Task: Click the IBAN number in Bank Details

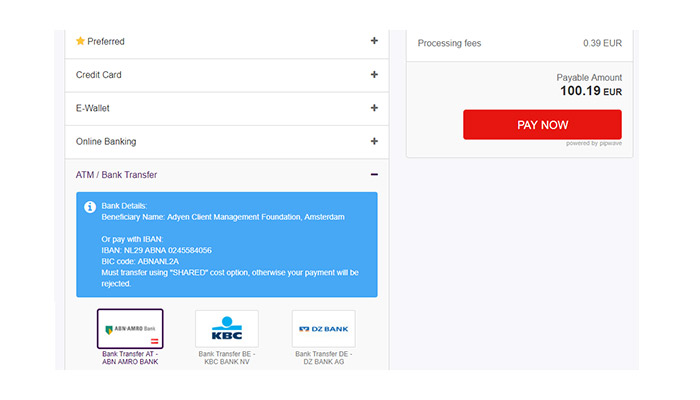Action: click(167, 250)
